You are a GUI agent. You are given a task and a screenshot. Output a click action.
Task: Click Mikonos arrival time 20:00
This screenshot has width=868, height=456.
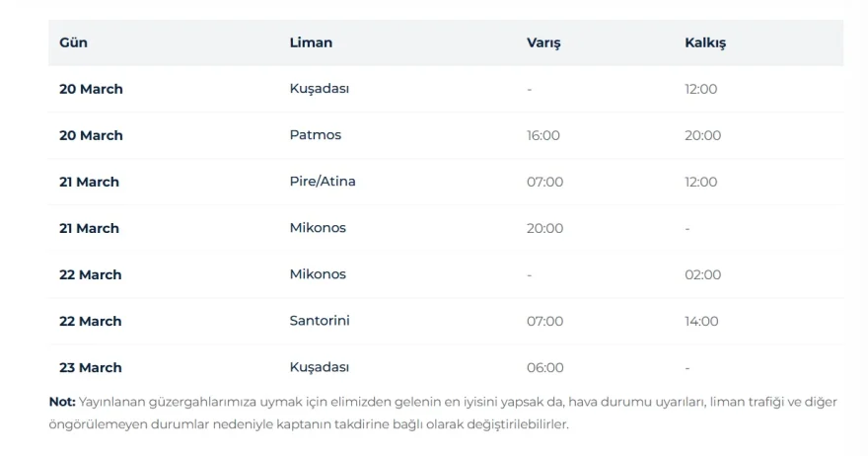(x=544, y=228)
